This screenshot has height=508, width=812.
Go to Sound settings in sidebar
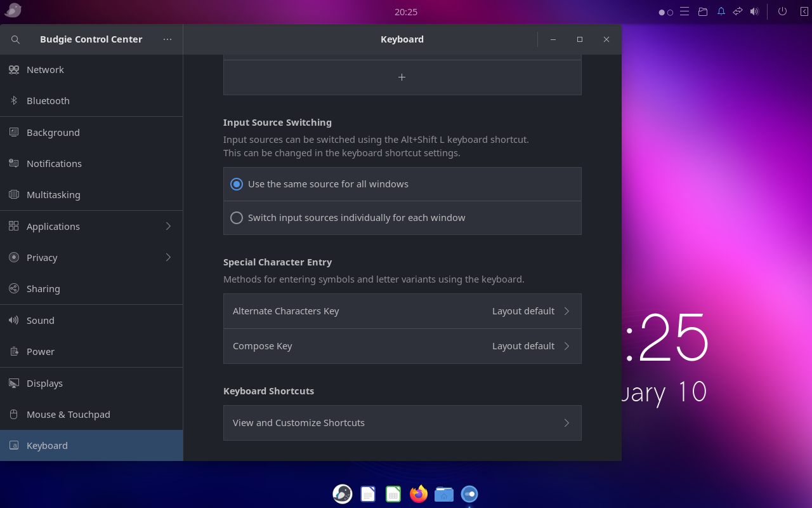point(41,321)
